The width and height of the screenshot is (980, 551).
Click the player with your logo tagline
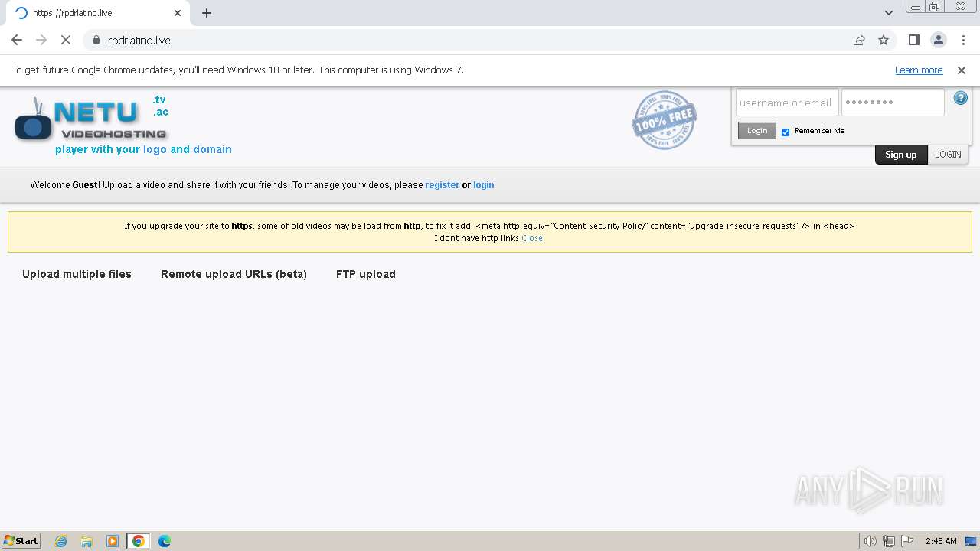click(143, 149)
